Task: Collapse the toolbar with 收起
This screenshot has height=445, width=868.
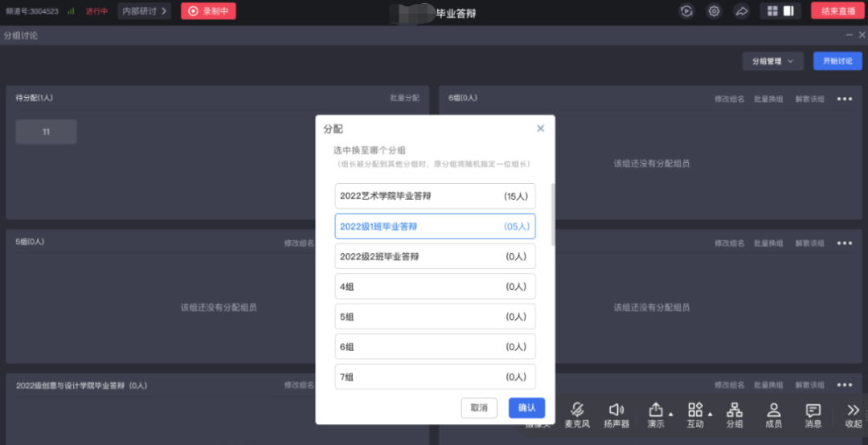Action: coord(853,414)
